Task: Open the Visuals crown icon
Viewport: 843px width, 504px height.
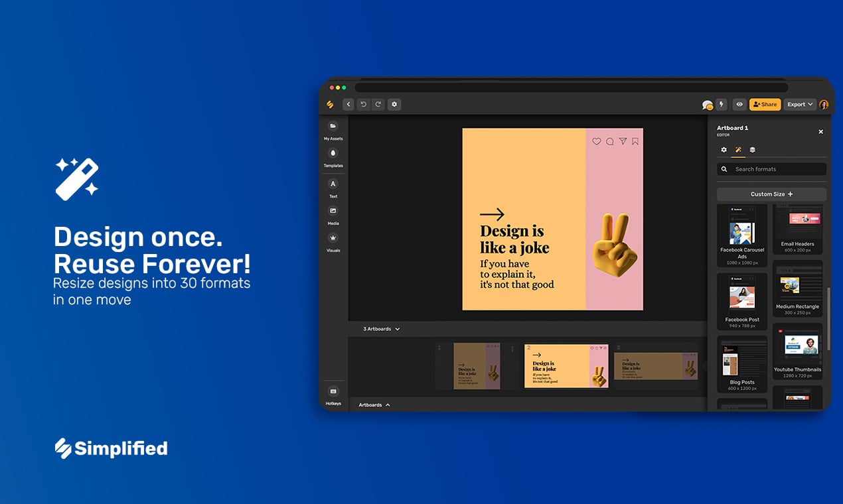Action: coord(333,238)
